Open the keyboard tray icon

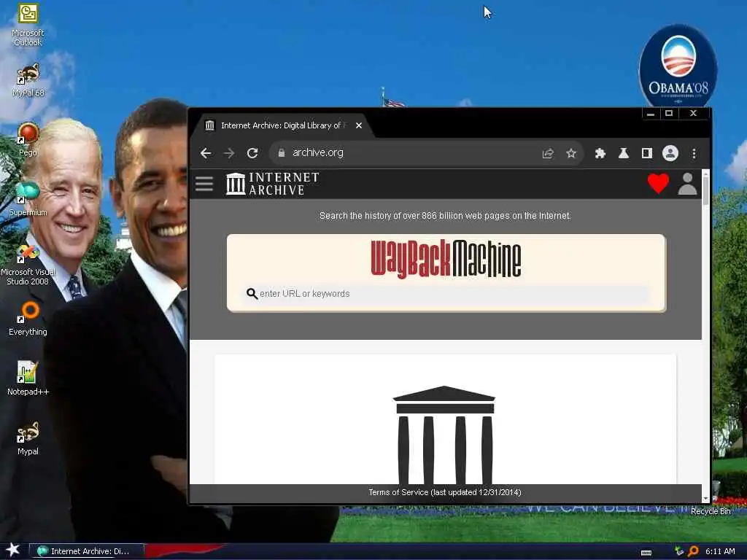[646, 552]
